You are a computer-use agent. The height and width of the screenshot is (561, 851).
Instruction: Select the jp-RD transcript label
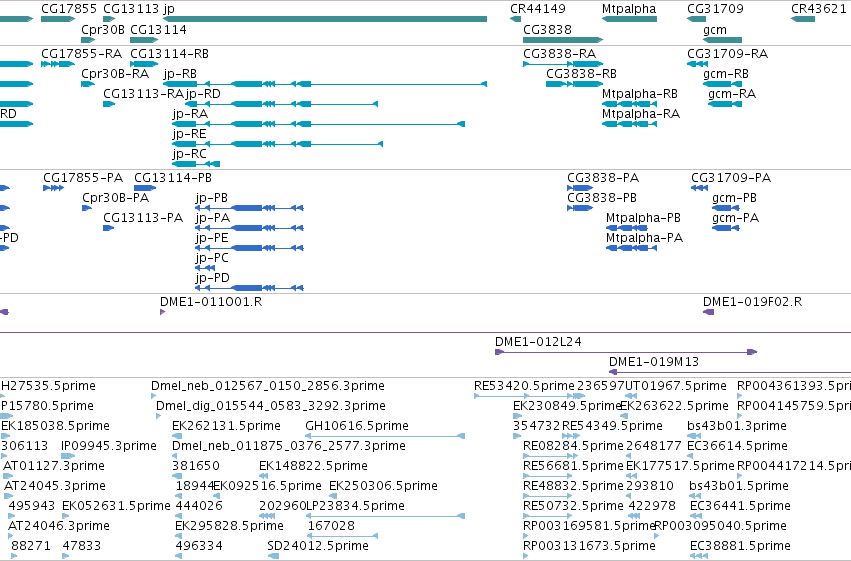click(203, 94)
